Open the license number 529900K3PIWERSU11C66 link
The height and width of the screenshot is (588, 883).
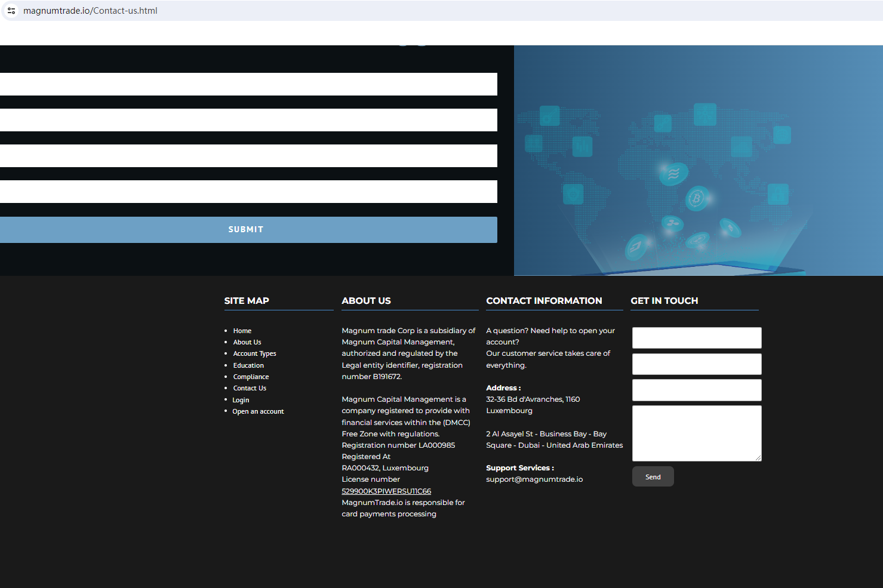click(x=386, y=491)
